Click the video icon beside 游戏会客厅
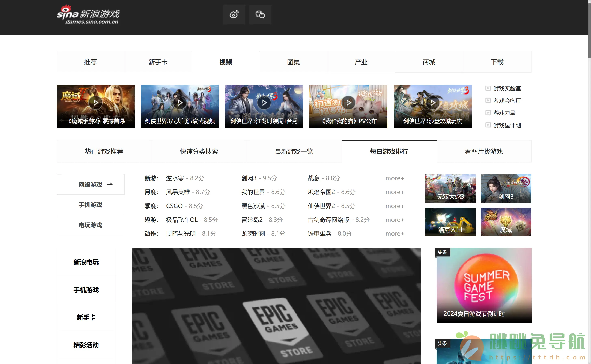Screen dimensions: 591x364 click(488, 100)
